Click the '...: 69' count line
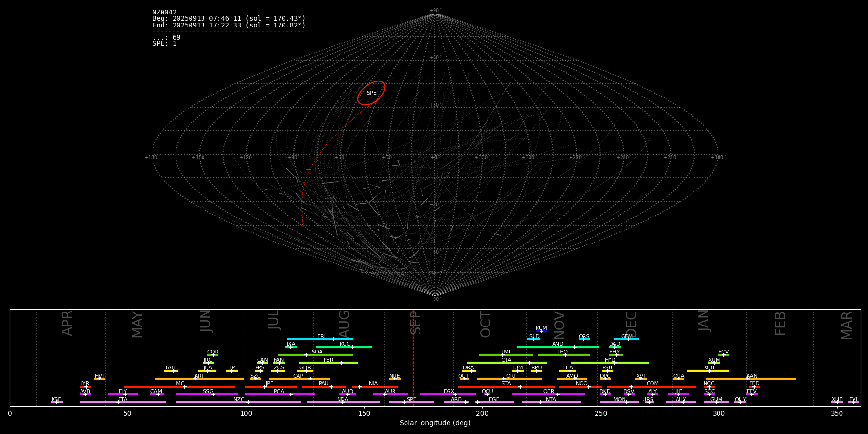Screen dimensions: 868x434 (x=166, y=38)
